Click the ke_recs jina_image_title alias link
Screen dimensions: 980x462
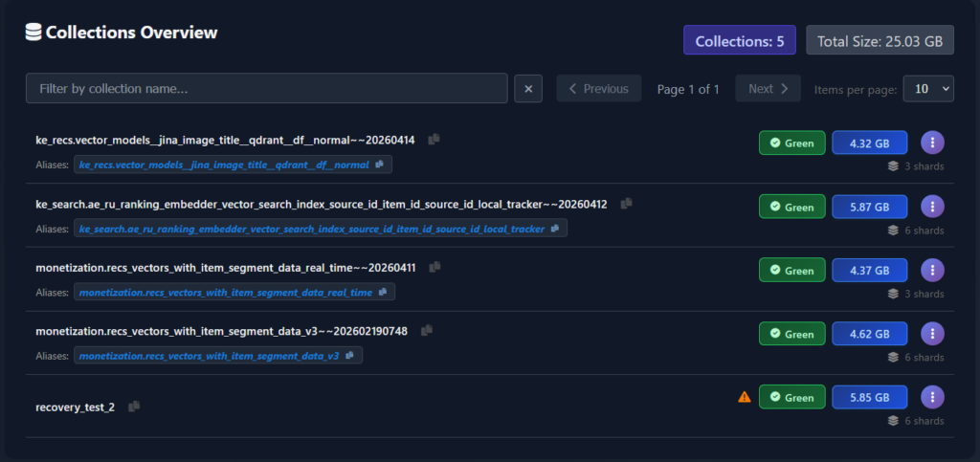[224, 165]
